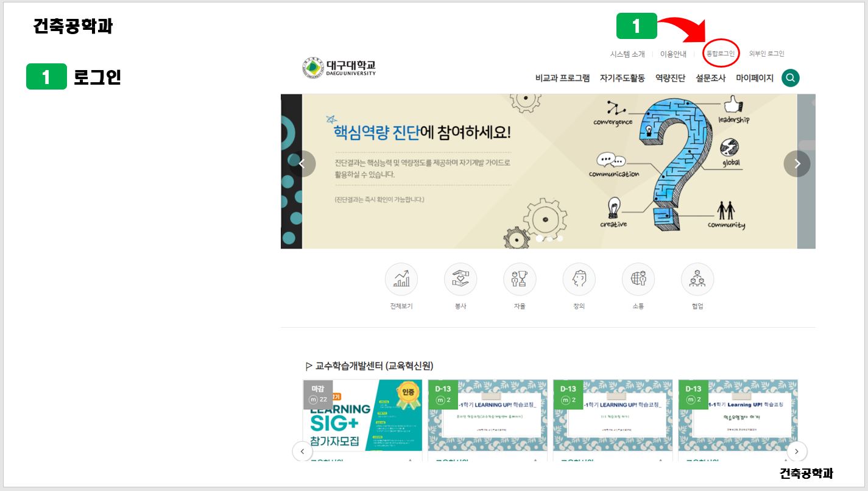Go to previous banner slide arrow
The width and height of the screenshot is (868, 491).
click(x=302, y=163)
